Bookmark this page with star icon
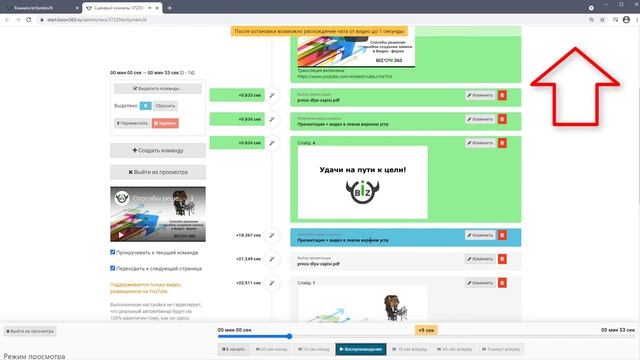Viewport: 640px width, 360px height. [x=602, y=20]
